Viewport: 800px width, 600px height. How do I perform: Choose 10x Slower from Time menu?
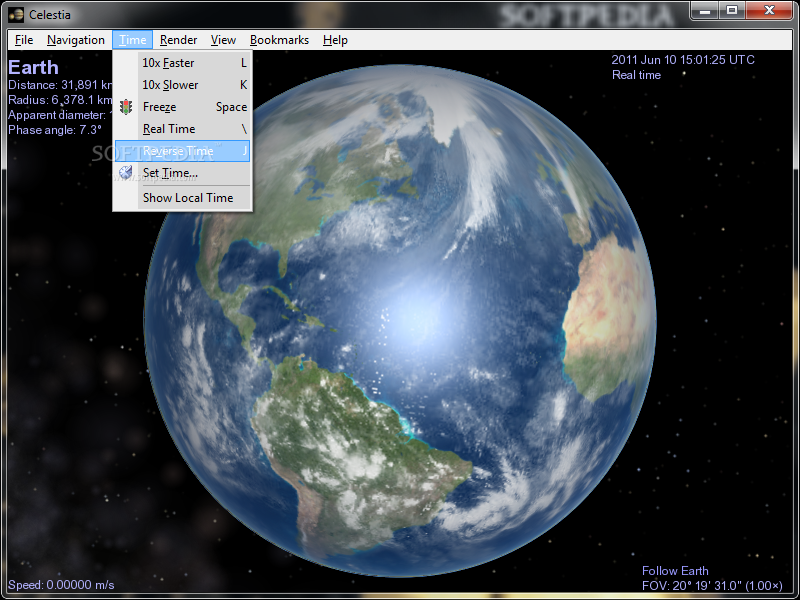(182, 85)
